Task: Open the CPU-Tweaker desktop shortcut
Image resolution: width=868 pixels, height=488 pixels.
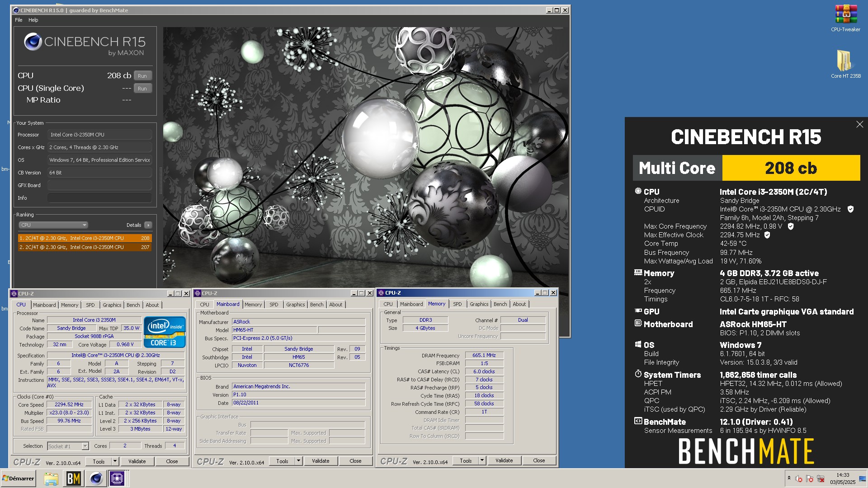Action: click(845, 18)
